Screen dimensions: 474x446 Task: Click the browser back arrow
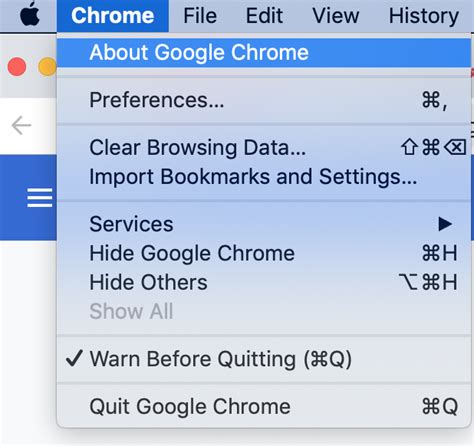click(x=21, y=125)
